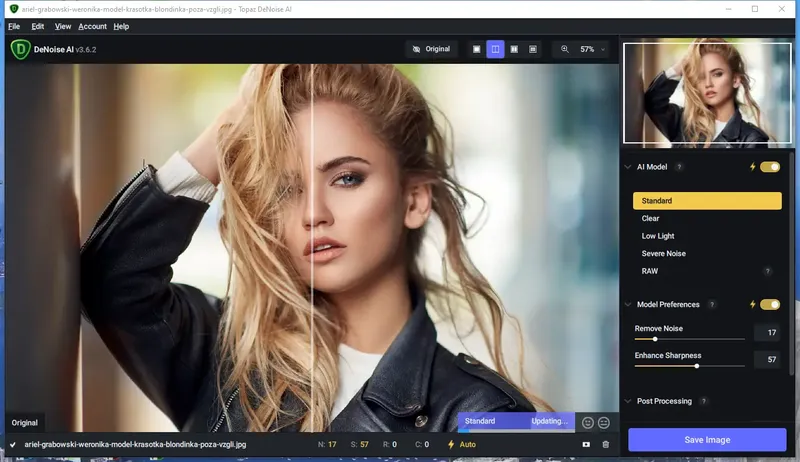
Task: Select the Severe Noise AI model
Action: click(707, 253)
